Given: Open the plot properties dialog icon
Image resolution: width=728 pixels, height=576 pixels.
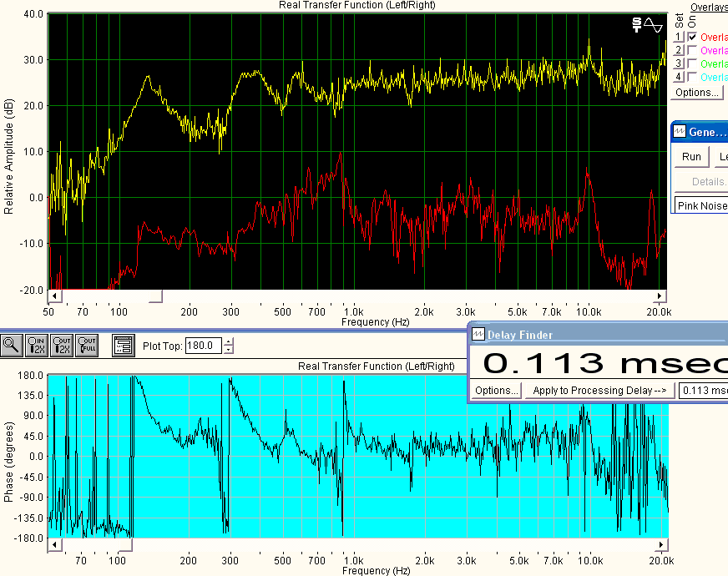Looking at the screenshot, I should click(124, 346).
